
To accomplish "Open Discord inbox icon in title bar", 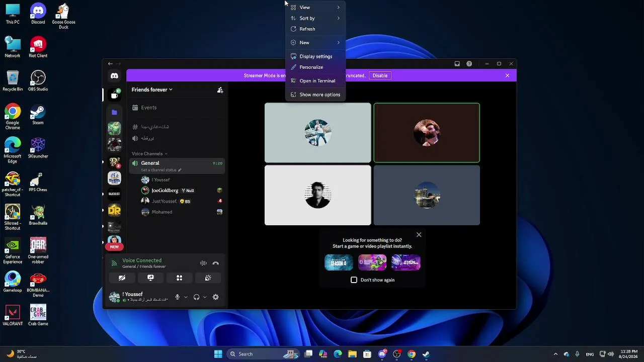I will coord(457,64).
